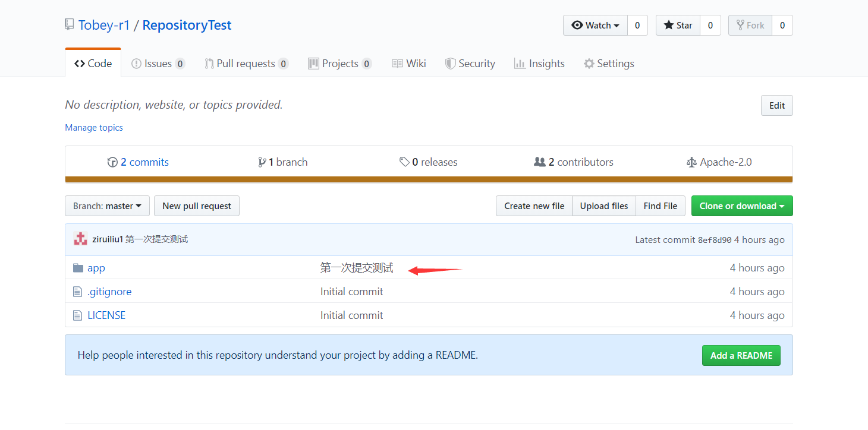Image resolution: width=868 pixels, height=430 pixels.
Task: Open the Branch: master dropdown
Action: tap(107, 206)
